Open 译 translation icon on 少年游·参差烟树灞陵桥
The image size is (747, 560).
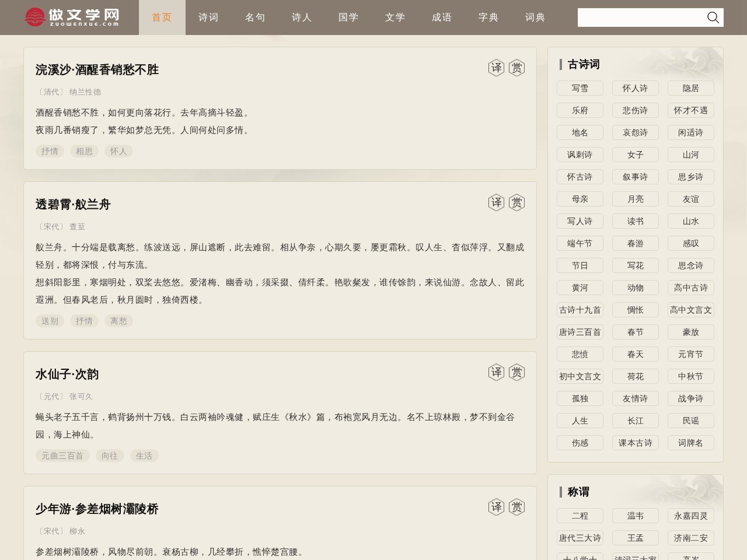point(496,507)
